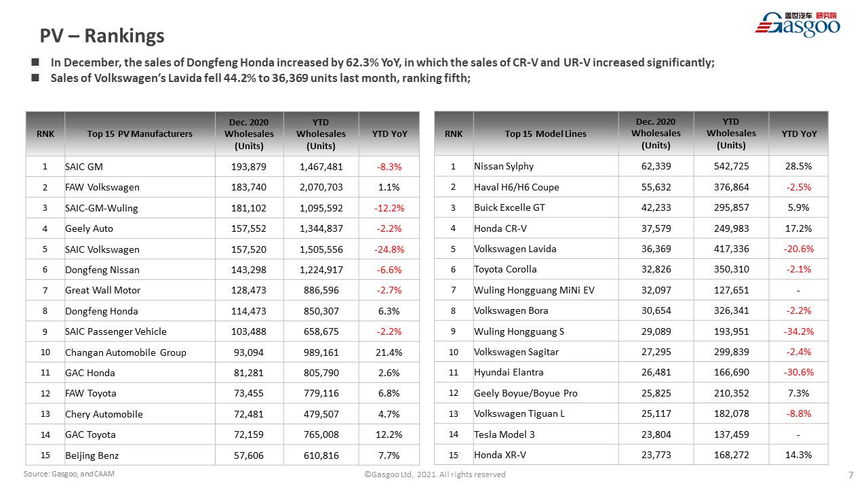
Task: Click the 1,505,556 YTD value
Action: 321,249
